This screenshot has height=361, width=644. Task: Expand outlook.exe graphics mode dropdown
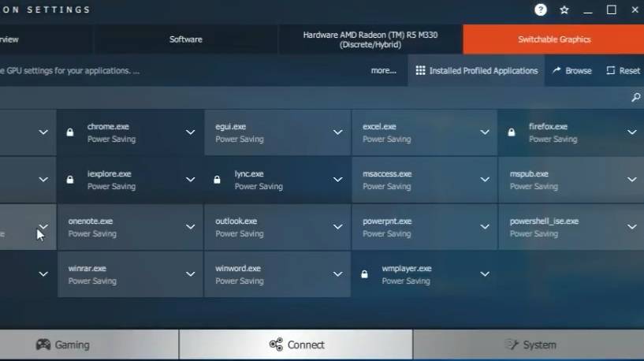(337, 227)
